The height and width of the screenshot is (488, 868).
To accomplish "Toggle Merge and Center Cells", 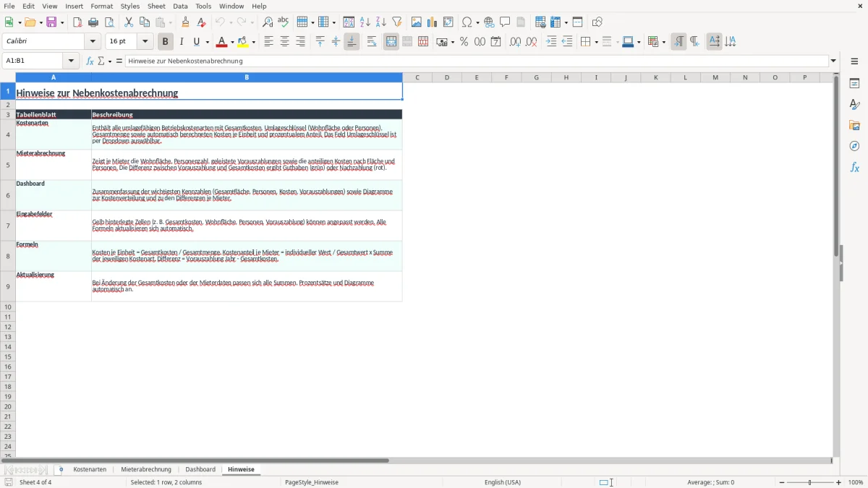I will click(391, 42).
